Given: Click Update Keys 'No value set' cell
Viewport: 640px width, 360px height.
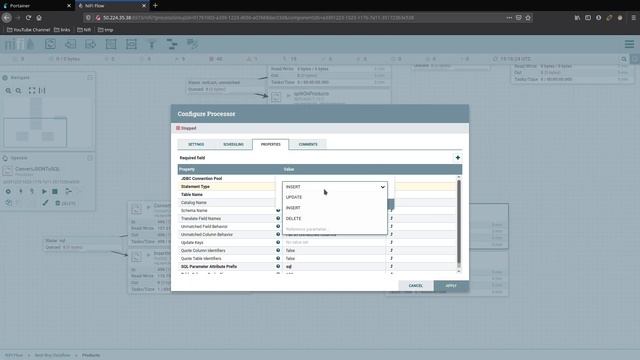Looking at the screenshot, I should 334,242.
